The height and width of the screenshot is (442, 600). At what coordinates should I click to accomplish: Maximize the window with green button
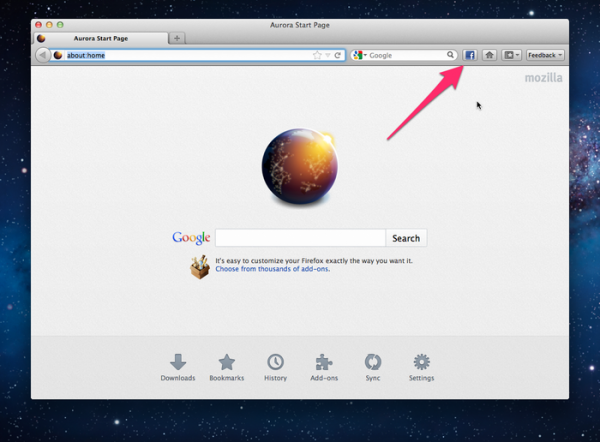(x=60, y=25)
